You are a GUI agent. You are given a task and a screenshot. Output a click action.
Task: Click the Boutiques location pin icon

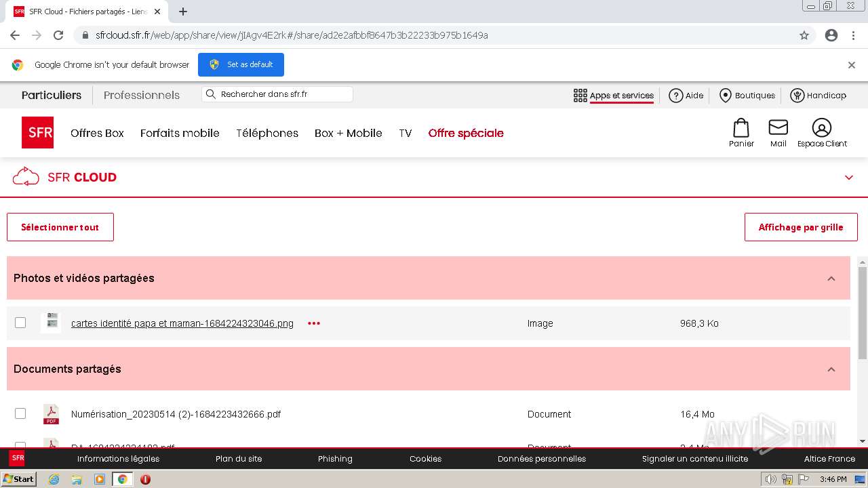725,96
